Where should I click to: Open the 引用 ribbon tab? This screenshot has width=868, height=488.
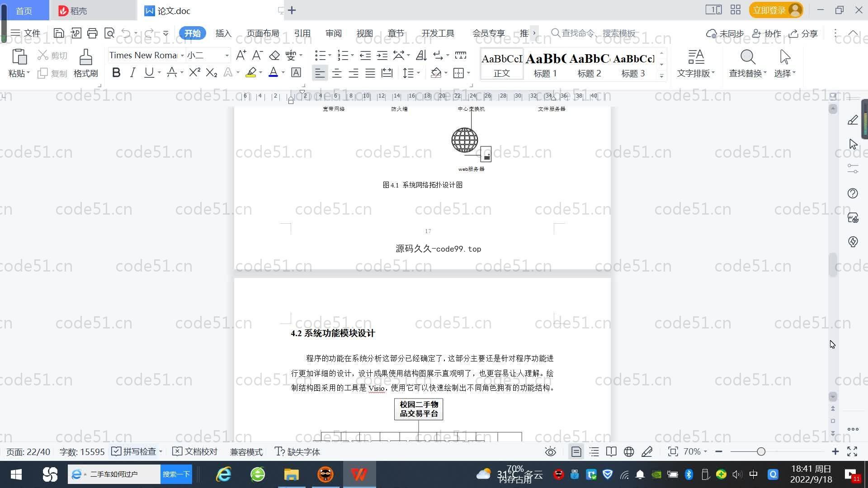click(302, 33)
